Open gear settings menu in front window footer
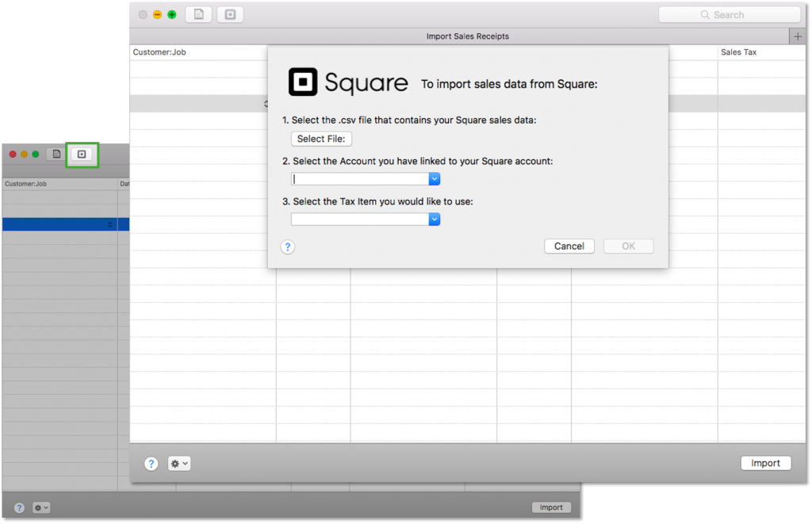Image resolution: width=812 pixels, height=524 pixels. click(x=179, y=464)
